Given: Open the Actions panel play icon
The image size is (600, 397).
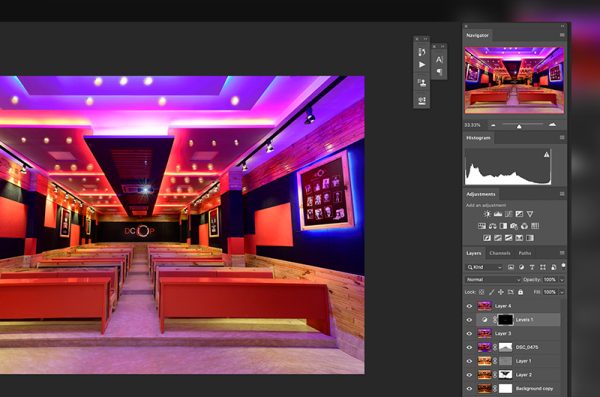Looking at the screenshot, I should [x=422, y=65].
